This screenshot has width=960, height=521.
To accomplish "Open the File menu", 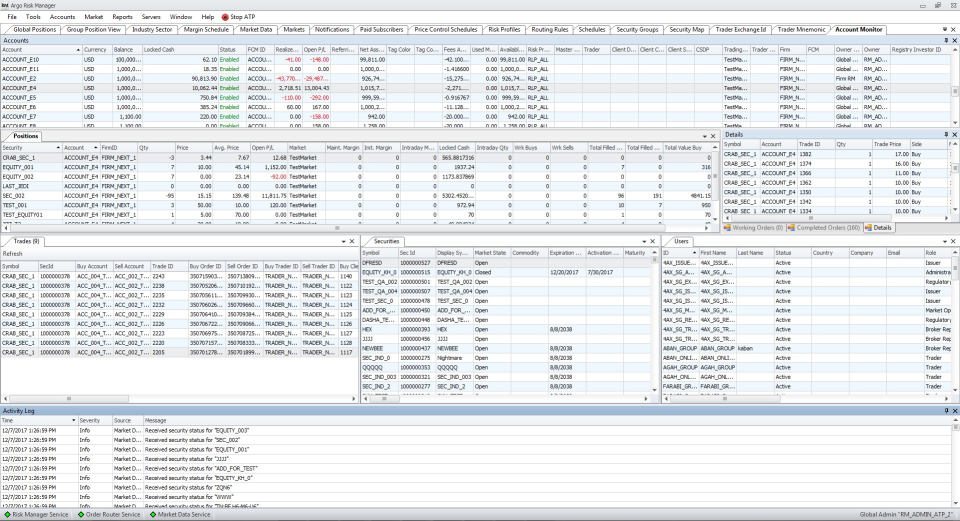I will [x=12, y=17].
